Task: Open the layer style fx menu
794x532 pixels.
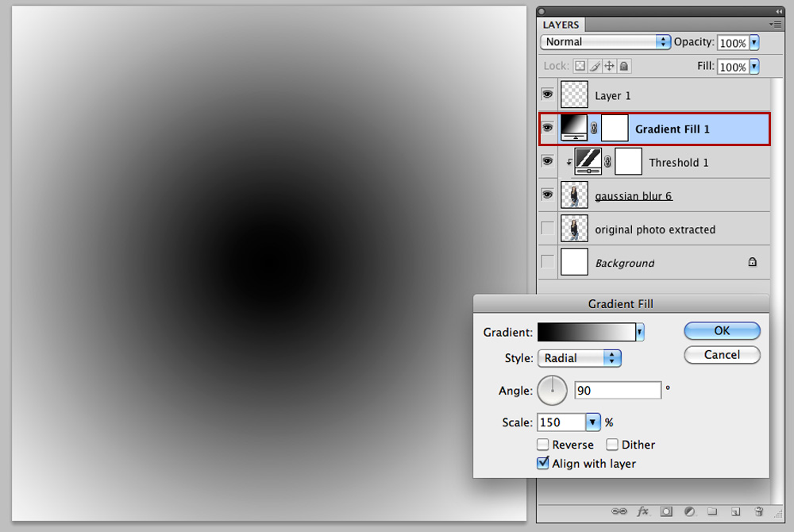Action: point(643,511)
